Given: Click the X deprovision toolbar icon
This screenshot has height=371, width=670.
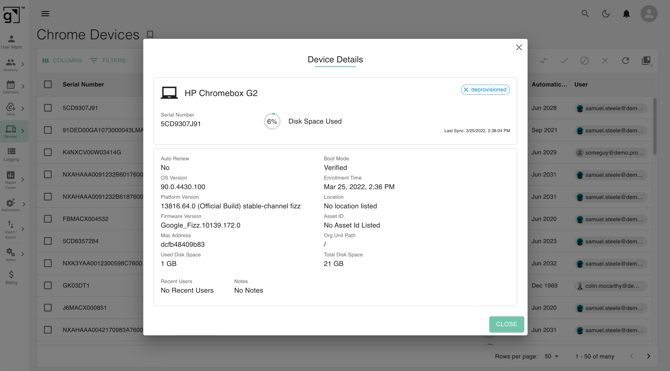Looking at the screenshot, I should click(x=605, y=61).
